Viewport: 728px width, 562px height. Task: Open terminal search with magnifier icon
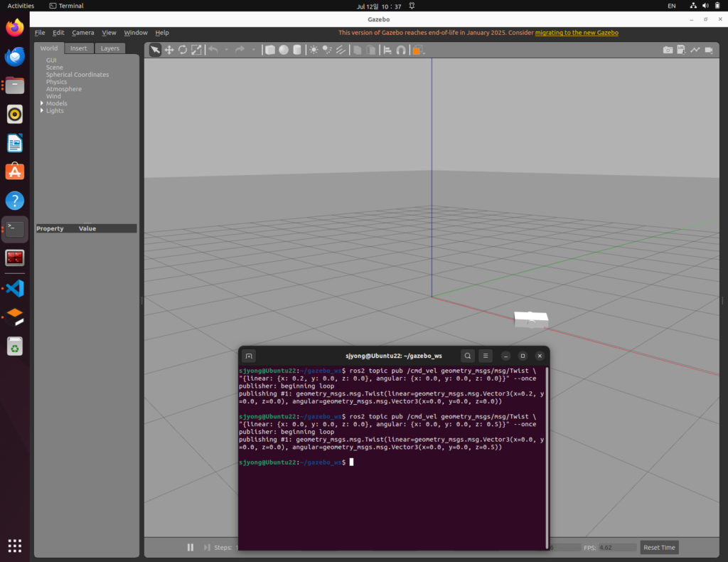(468, 356)
